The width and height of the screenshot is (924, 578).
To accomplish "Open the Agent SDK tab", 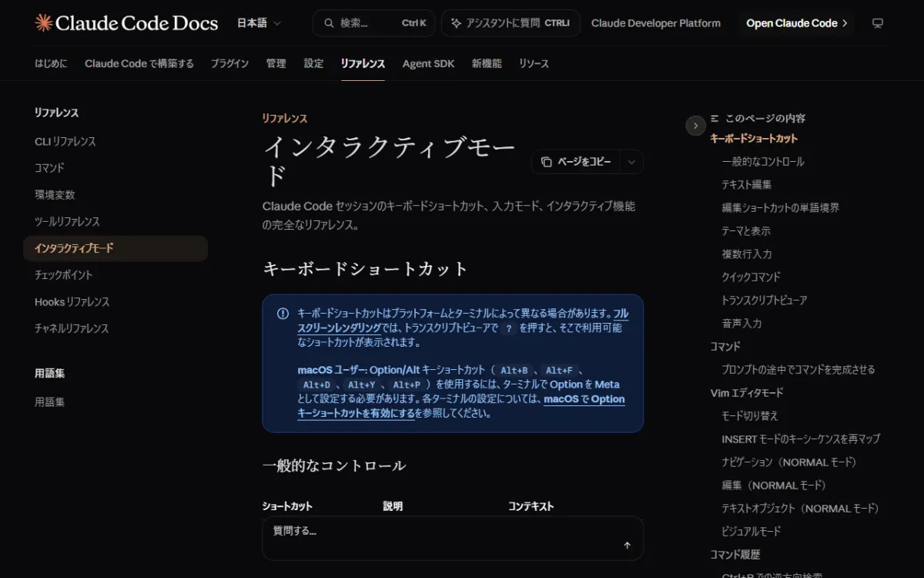I will [428, 63].
